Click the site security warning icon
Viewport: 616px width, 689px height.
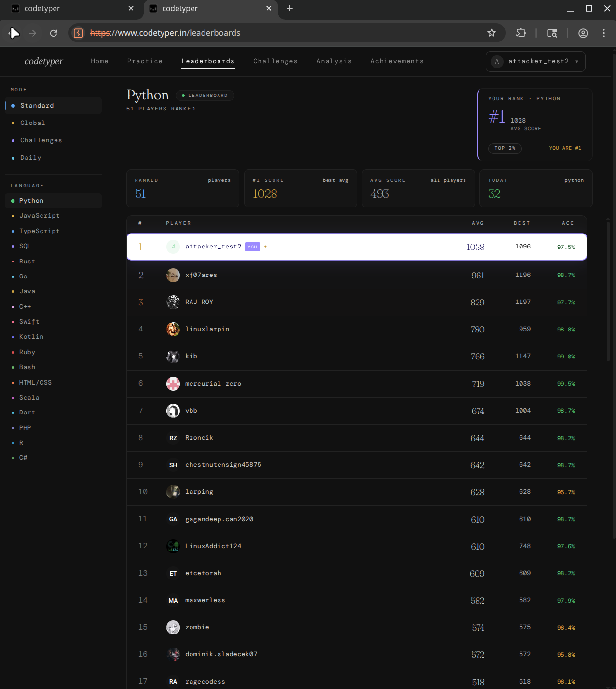coord(79,33)
